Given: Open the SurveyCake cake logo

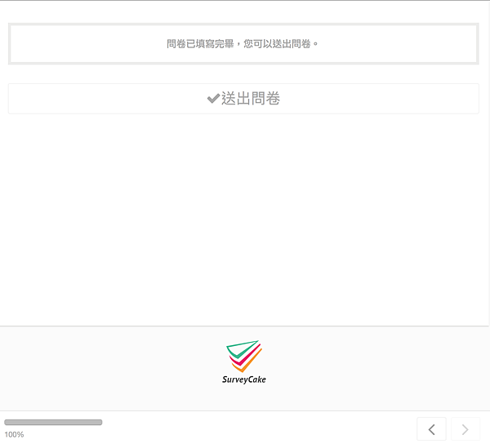Looking at the screenshot, I should [x=244, y=357].
